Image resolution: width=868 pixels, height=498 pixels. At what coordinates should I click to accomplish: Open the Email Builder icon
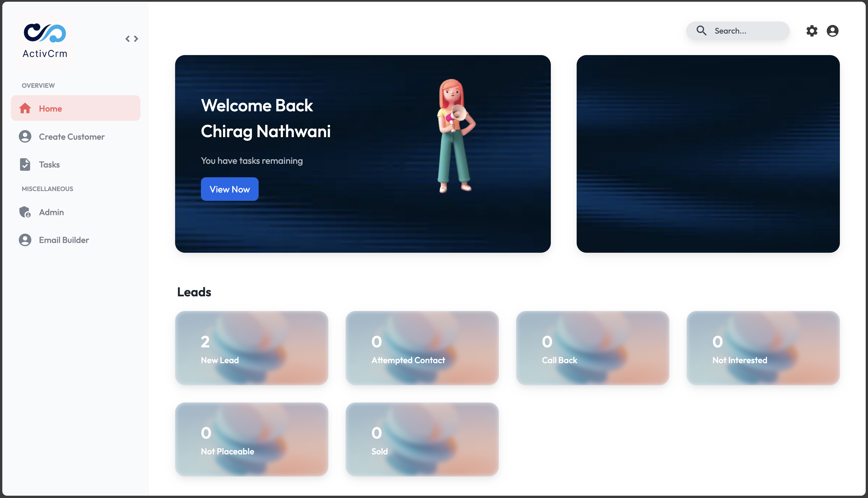[x=25, y=240]
